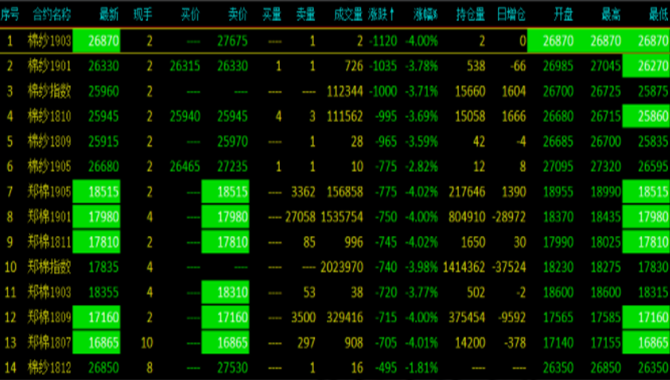The height and width of the screenshot is (380, 670).
Task: Click volume 329416 of 郑棉1809
Action: click(345, 317)
